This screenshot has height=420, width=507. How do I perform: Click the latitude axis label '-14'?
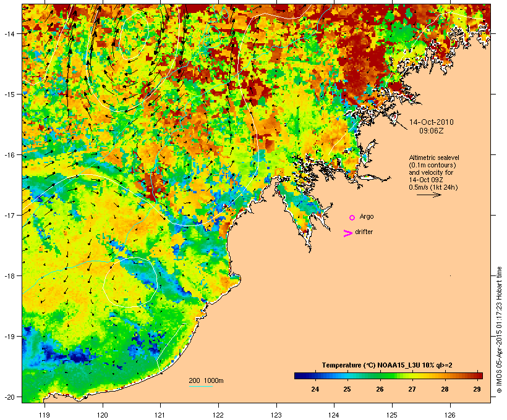[x=9, y=33]
